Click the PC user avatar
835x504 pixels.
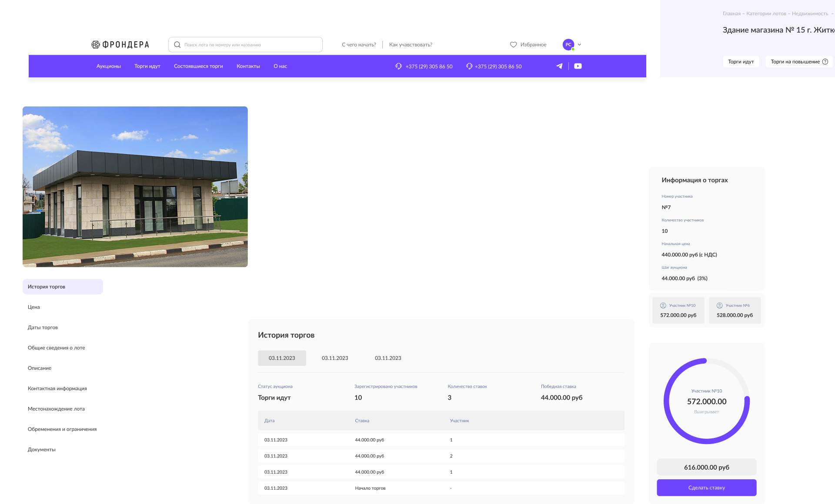(568, 45)
